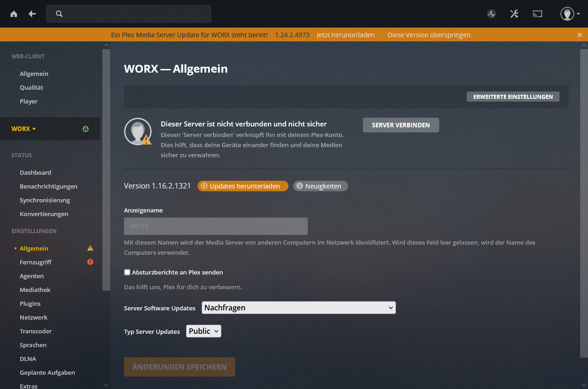Open Typ Server Updates dropdown
Image resolution: width=588 pixels, height=389 pixels.
[204, 331]
